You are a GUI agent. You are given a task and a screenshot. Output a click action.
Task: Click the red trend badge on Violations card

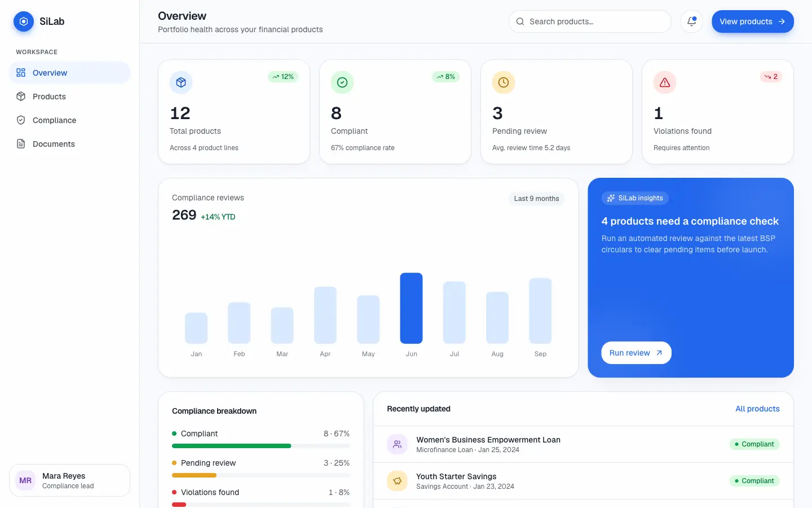771,77
